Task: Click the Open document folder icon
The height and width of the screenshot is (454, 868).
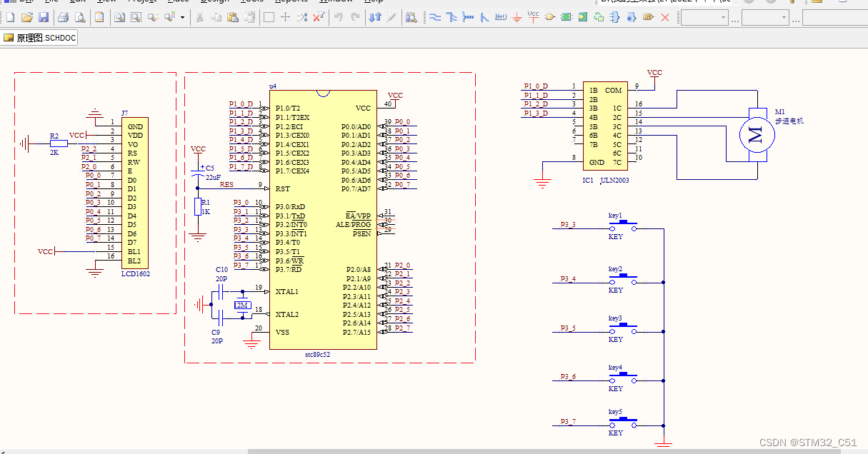Action: 27,17
